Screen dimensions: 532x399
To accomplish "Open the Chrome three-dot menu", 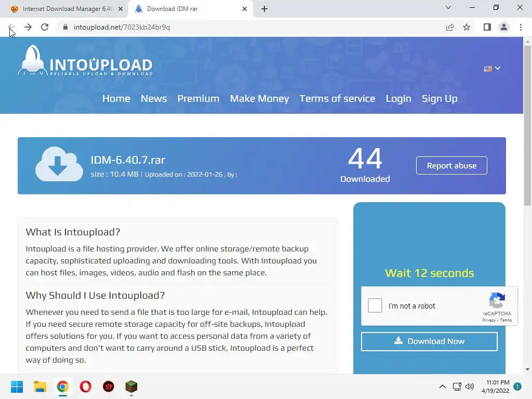I will [x=521, y=27].
